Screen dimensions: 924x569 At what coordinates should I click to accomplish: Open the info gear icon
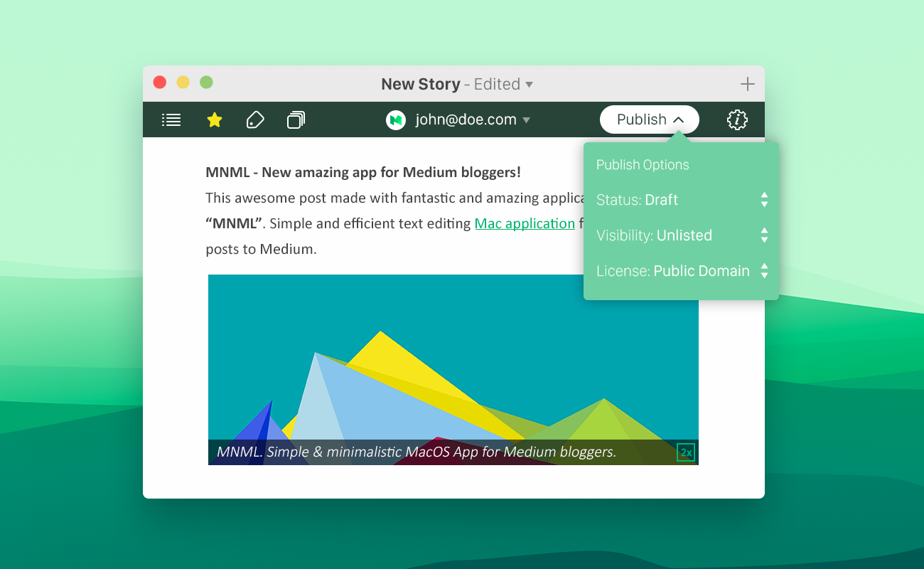coord(738,119)
